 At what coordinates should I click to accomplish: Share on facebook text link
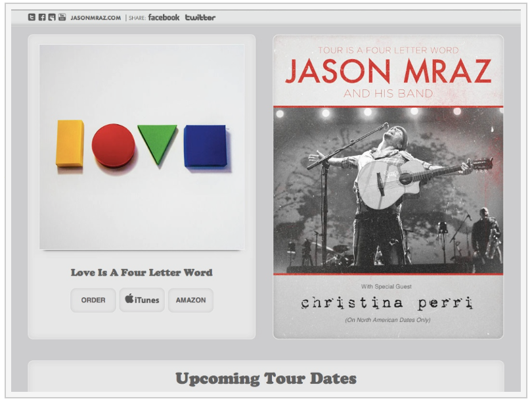coord(164,17)
